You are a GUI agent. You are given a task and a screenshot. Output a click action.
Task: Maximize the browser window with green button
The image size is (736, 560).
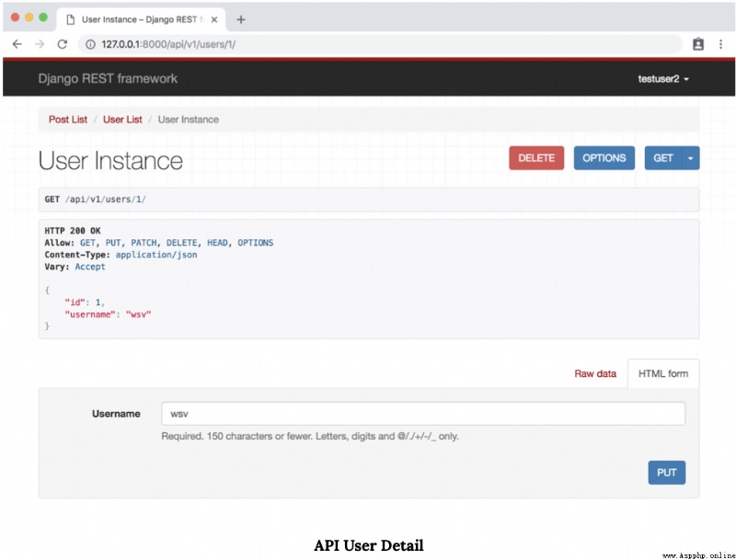43,17
